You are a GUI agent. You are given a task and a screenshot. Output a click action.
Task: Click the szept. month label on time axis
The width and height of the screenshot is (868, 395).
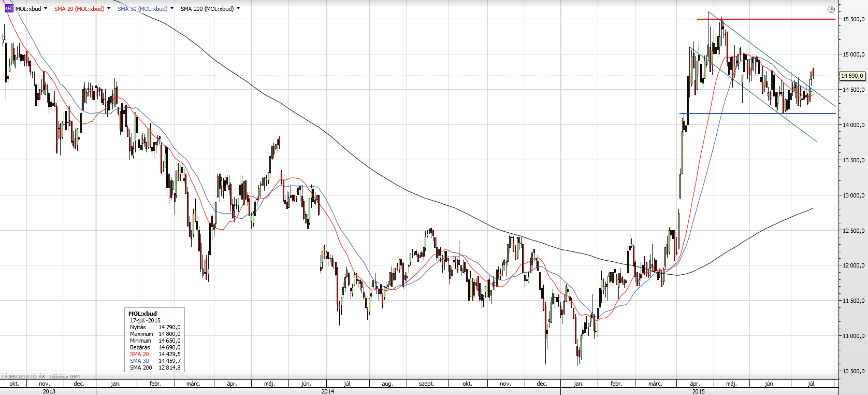427,384
